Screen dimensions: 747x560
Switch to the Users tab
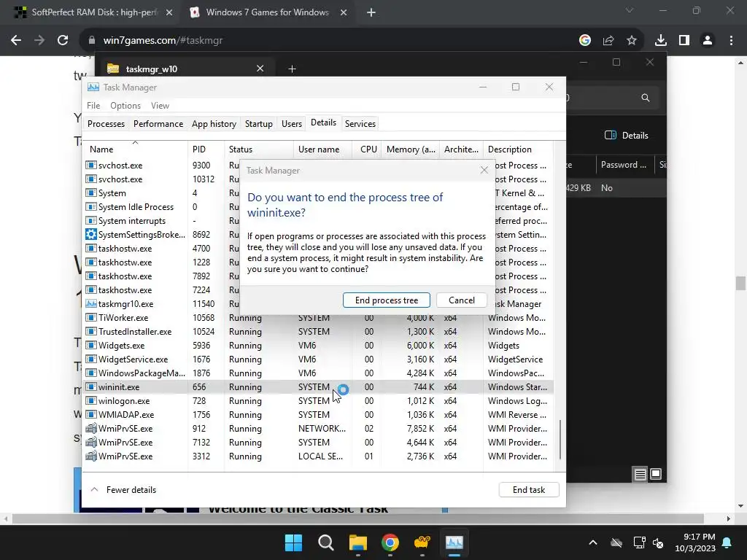292,123
